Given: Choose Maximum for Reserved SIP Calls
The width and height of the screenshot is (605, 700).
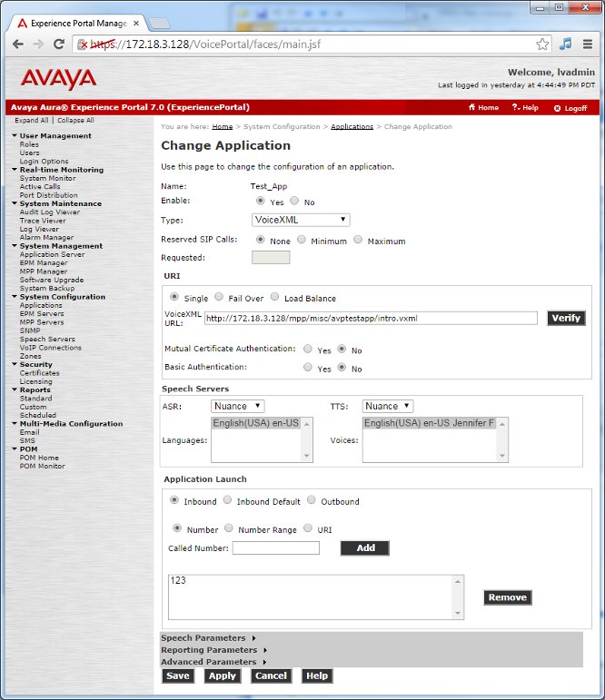Looking at the screenshot, I should pyautogui.click(x=358, y=240).
